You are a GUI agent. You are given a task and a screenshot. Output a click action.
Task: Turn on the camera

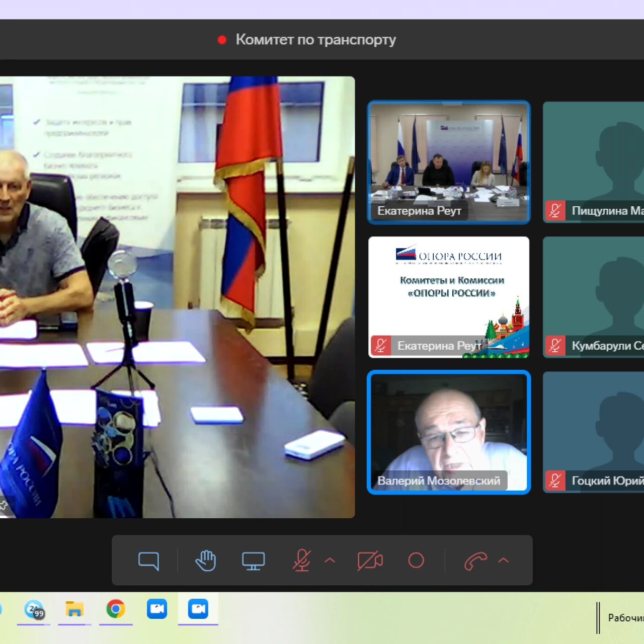tap(370, 560)
